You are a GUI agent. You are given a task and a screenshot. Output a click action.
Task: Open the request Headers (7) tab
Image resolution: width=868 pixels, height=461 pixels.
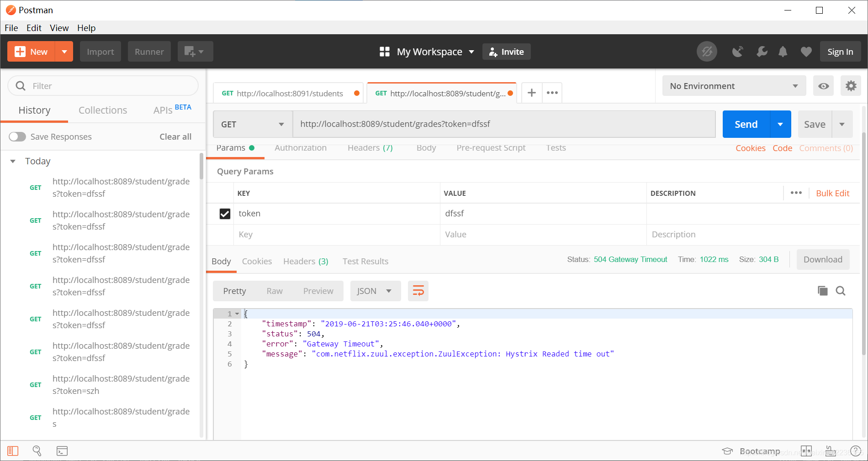point(370,148)
